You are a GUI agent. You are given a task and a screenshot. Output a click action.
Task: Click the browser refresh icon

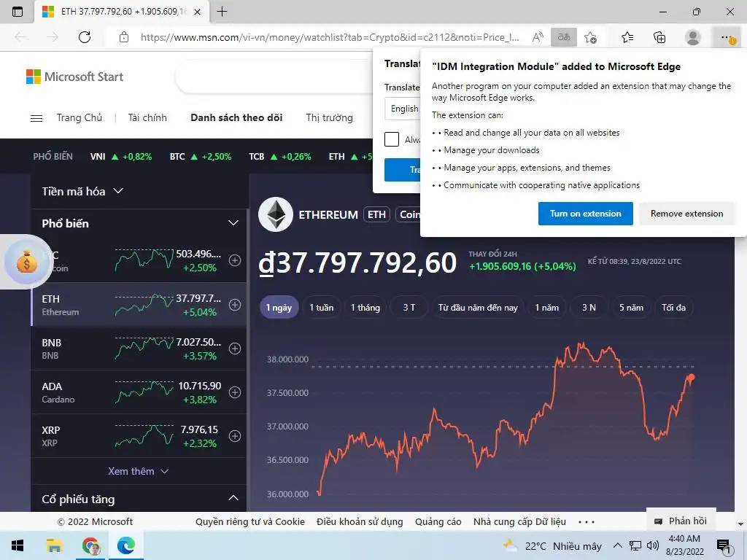[x=85, y=37]
